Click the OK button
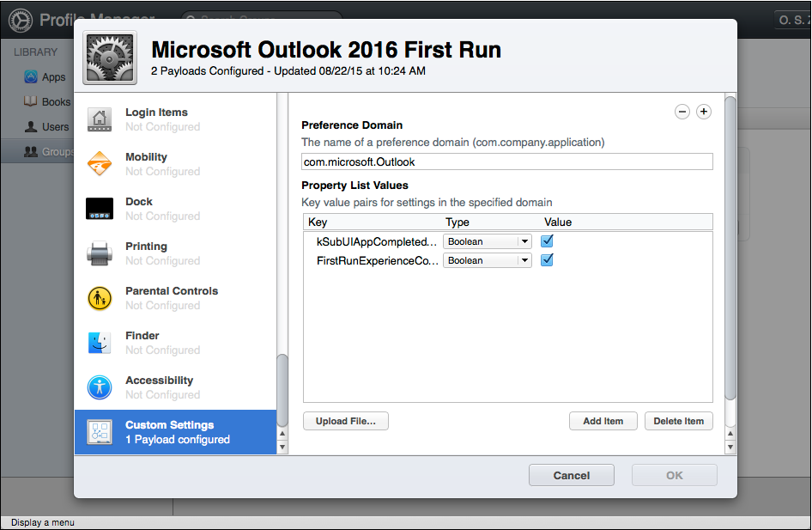The image size is (812, 530). tap(675, 475)
